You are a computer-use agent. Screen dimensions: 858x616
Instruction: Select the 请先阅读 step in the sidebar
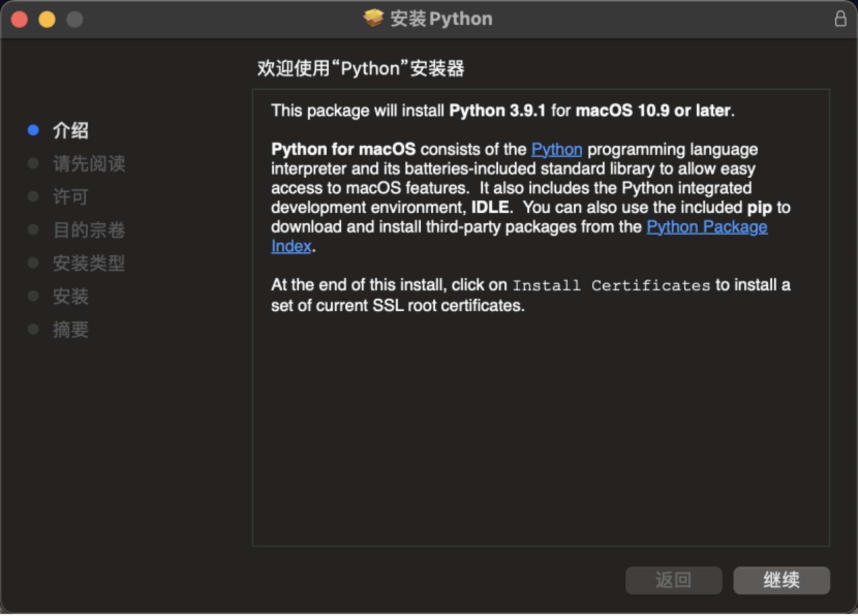(89, 164)
